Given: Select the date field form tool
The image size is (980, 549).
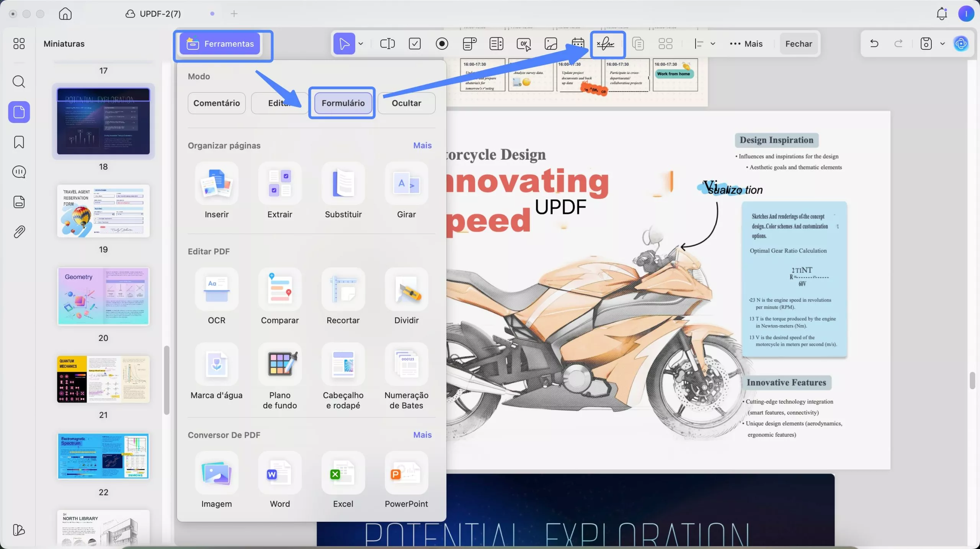Looking at the screenshot, I should pos(578,44).
